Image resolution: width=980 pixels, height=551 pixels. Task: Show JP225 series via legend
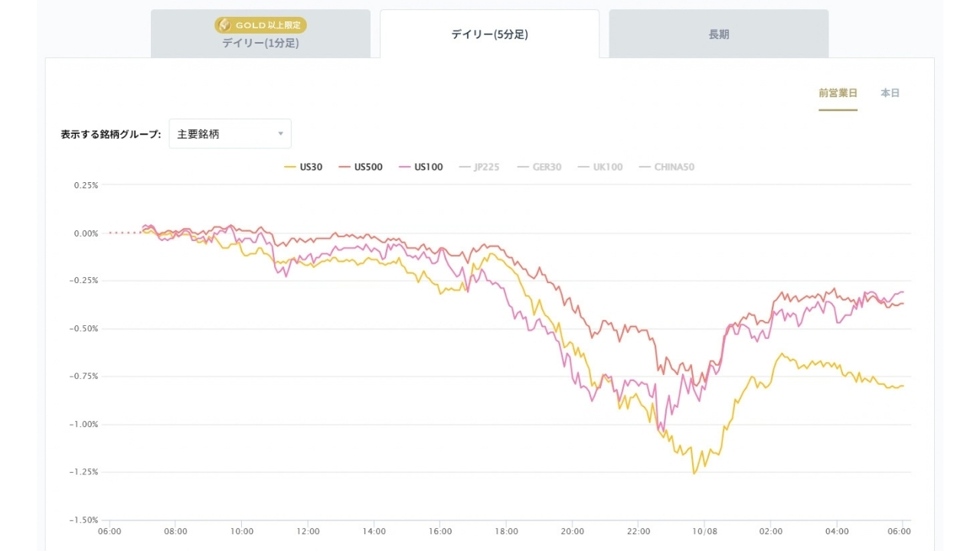click(479, 167)
